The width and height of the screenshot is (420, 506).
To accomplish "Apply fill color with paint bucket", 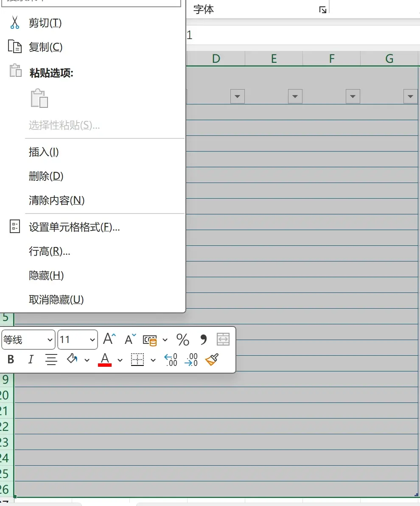I will 72,359.
